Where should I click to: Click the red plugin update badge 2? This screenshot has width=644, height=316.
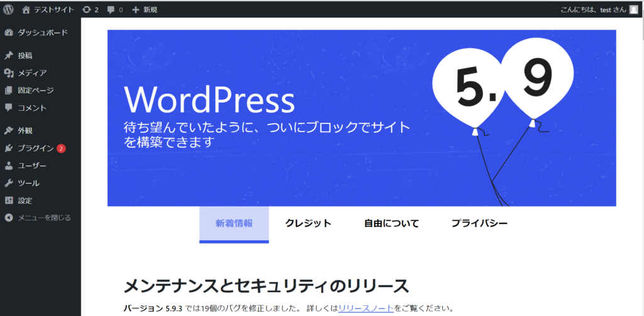pos(61,149)
